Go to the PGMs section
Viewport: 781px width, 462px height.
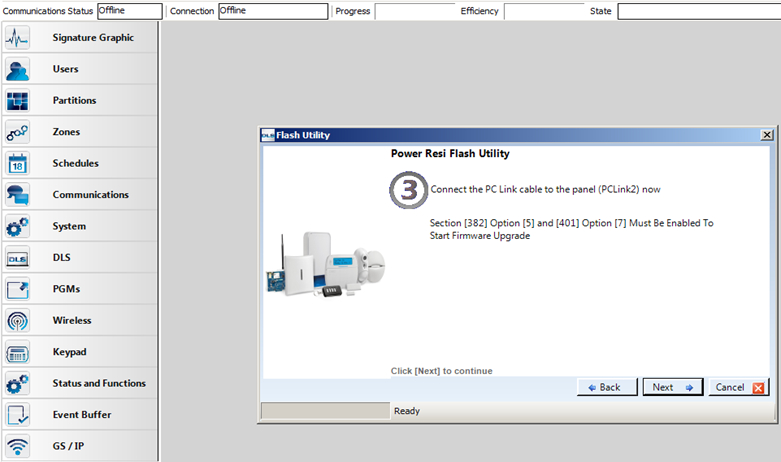pyautogui.click(x=66, y=289)
